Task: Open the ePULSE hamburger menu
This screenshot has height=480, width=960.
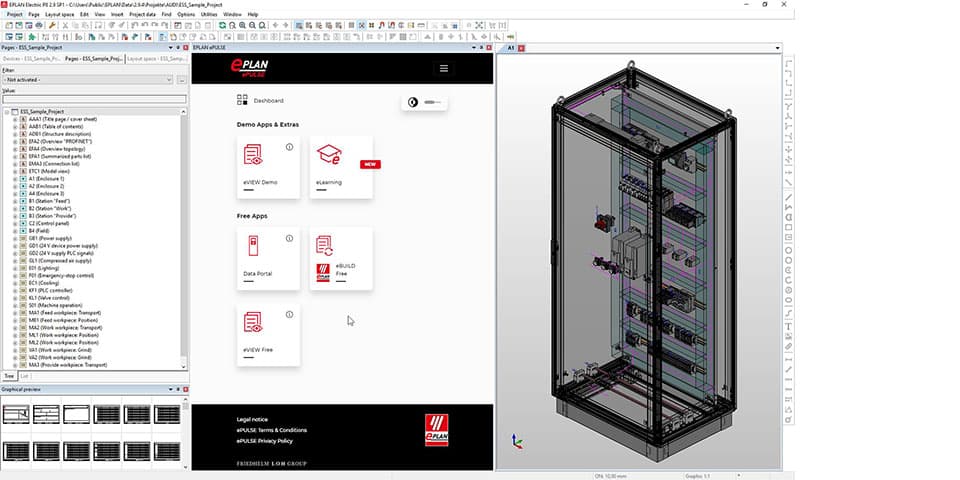Action: point(444,69)
